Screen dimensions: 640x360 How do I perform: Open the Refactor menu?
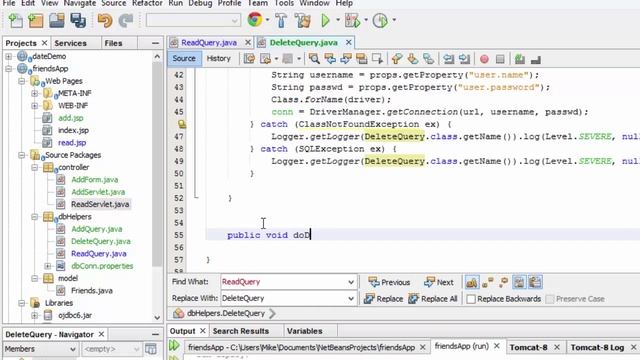(x=147, y=3)
